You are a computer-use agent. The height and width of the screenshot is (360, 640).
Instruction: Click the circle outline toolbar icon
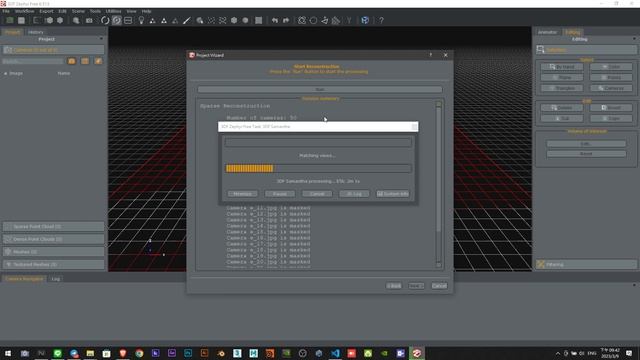tap(313, 20)
